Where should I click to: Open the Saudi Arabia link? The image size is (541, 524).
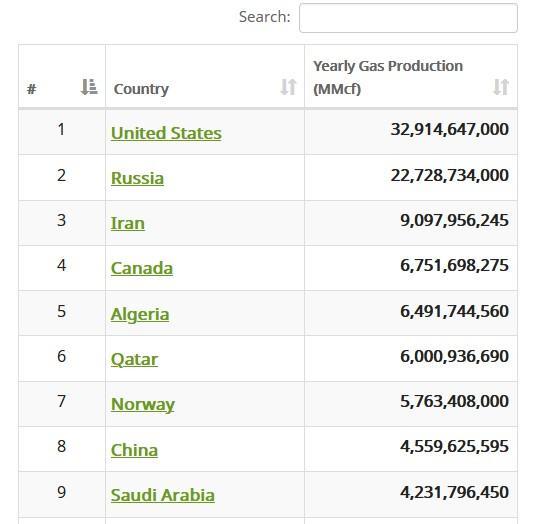(x=163, y=495)
